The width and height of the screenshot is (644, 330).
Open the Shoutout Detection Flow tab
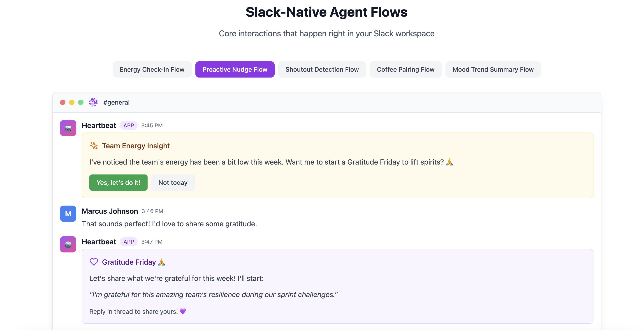322,69
